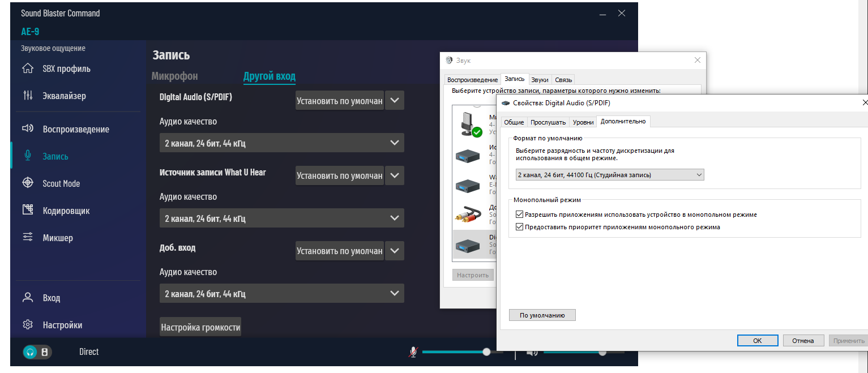
Task: Set Доб. вход as default
Action: pos(340,251)
